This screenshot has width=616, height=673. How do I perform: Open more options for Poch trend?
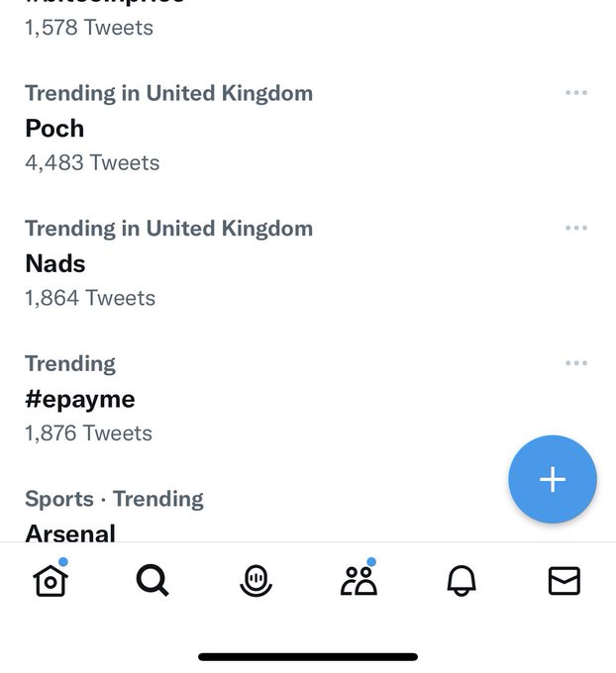[576, 93]
